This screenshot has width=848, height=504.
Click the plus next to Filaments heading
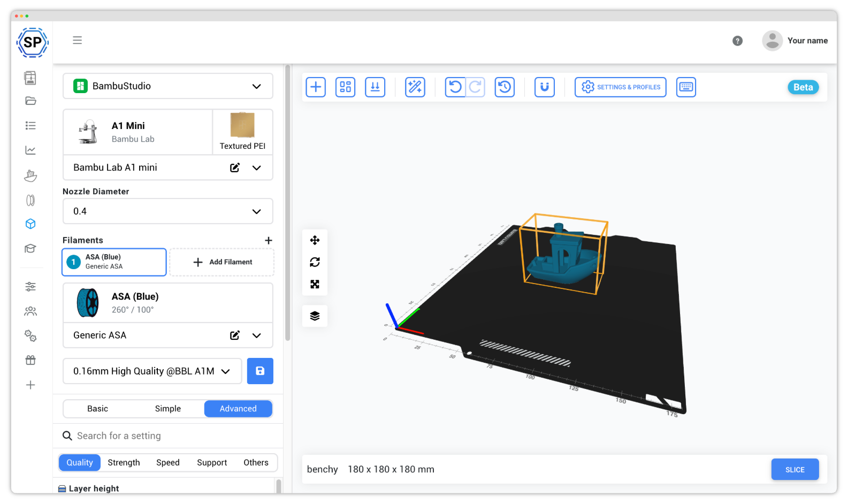tap(269, 241)
